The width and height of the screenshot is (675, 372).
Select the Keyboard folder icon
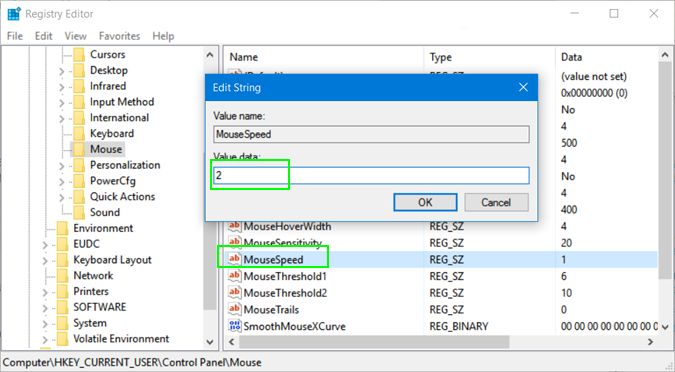79,133
